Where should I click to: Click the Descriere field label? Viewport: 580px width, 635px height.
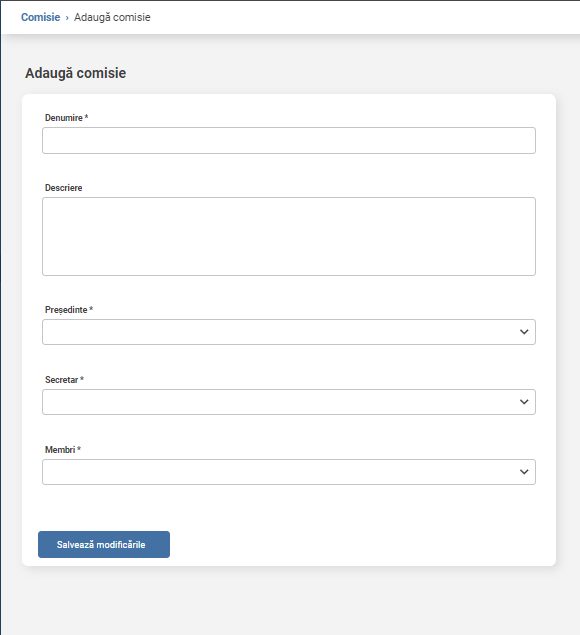[64, 188]
